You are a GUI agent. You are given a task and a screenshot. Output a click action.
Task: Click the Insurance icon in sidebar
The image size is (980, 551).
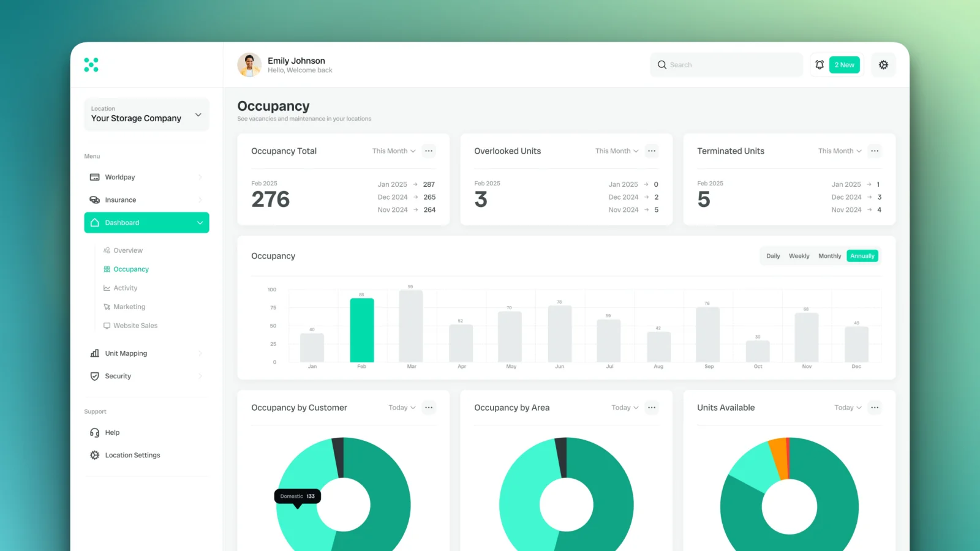[x=95, y=200]
